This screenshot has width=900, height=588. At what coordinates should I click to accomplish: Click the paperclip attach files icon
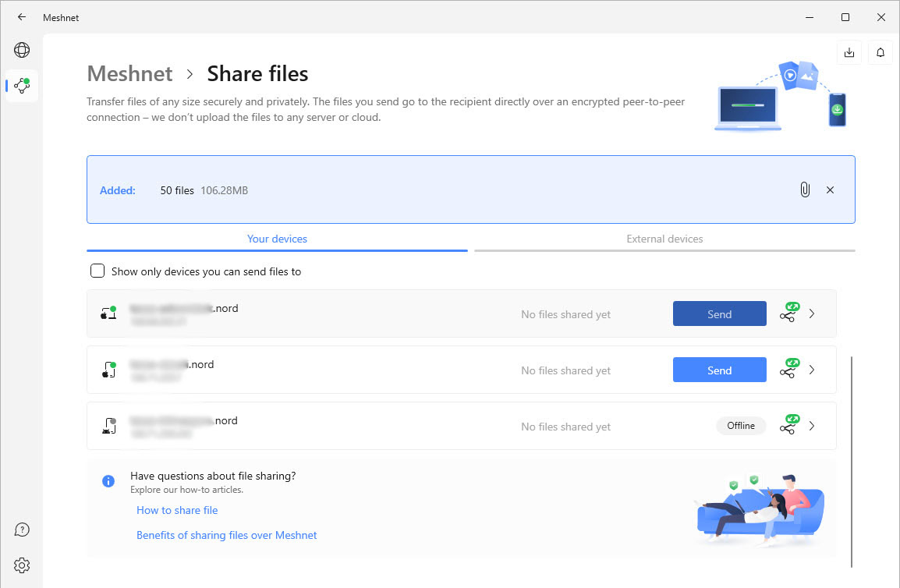805,190
